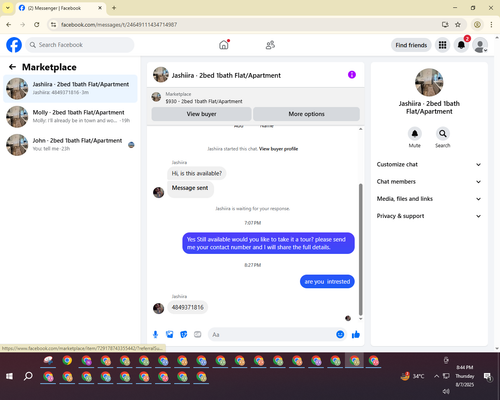Image resolution: width=500 pixels, height=400 pixels.
Task: Open the Menu grid icon
Action: pos(442,45)
